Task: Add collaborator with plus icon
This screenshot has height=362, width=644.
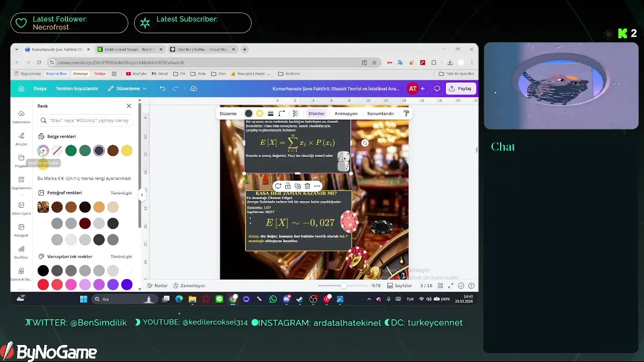Action: pos(422,88)
